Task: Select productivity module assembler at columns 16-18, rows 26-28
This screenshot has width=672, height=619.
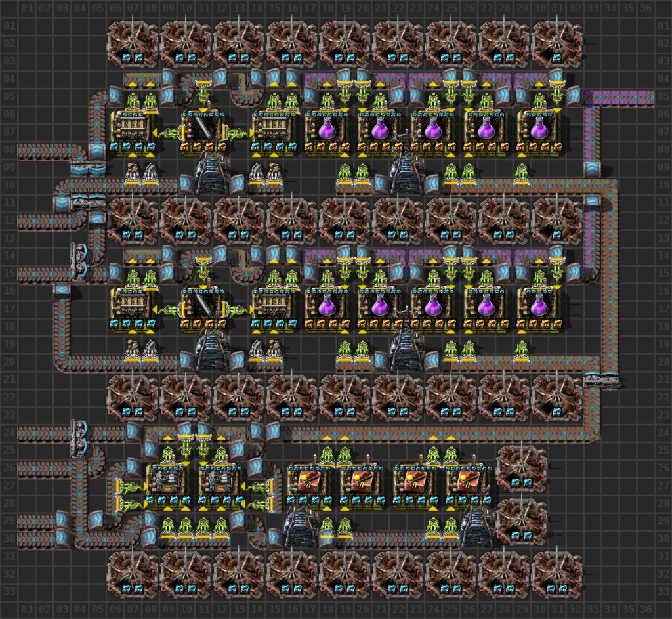Action: [x=309, y=485]
